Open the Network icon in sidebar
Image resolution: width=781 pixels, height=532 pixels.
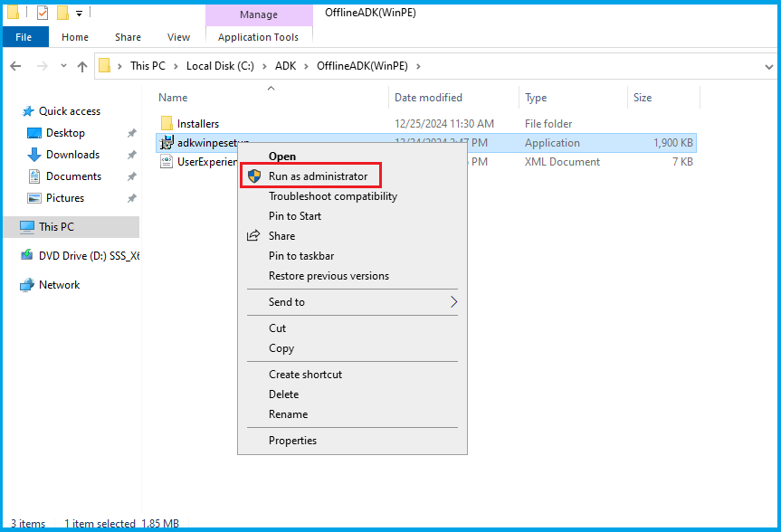(27, 285)
